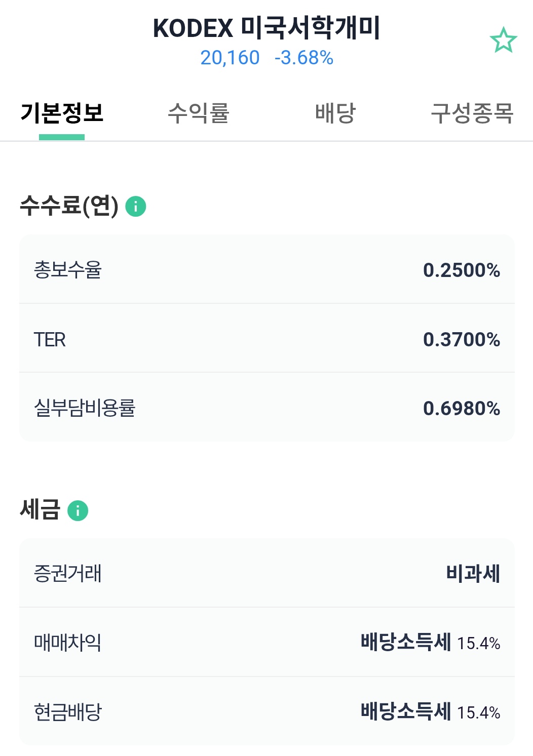Tap the favorite star icon
The width and height of the screenshot is (533, 756).
tap(503, 41)
